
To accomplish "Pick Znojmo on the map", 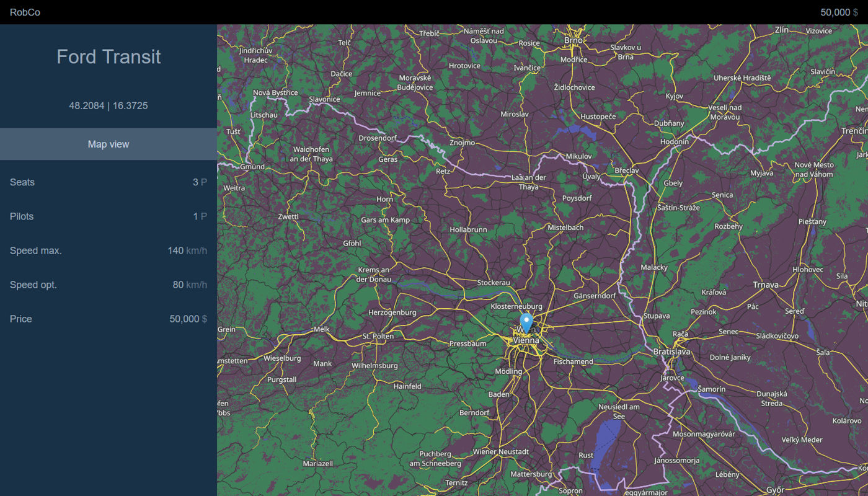I will 462,143.
